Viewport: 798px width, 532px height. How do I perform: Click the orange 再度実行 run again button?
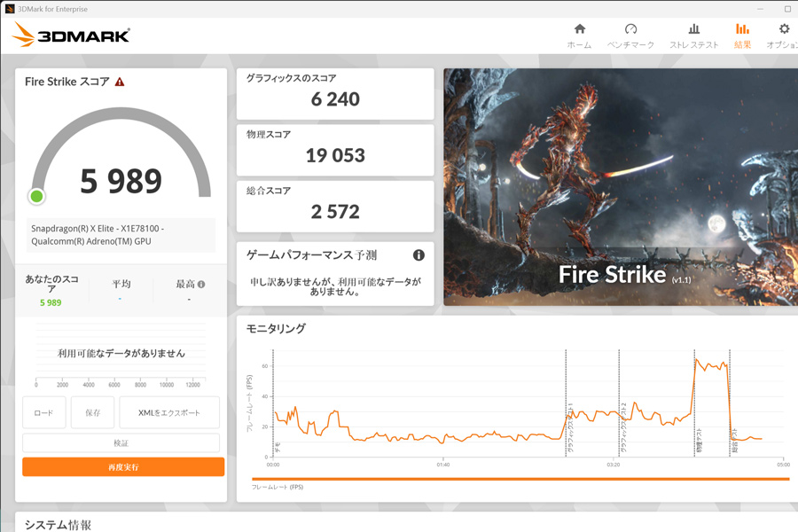(123, 467)
